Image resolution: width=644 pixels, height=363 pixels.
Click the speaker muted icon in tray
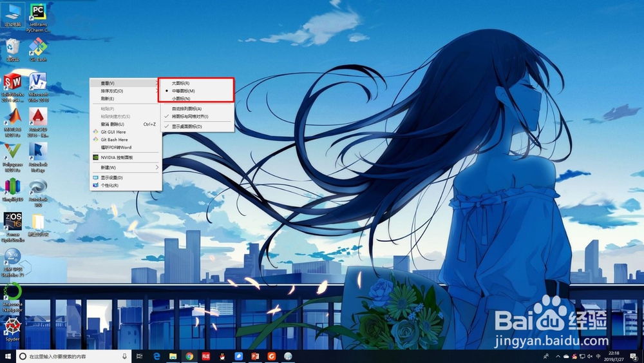590,357
